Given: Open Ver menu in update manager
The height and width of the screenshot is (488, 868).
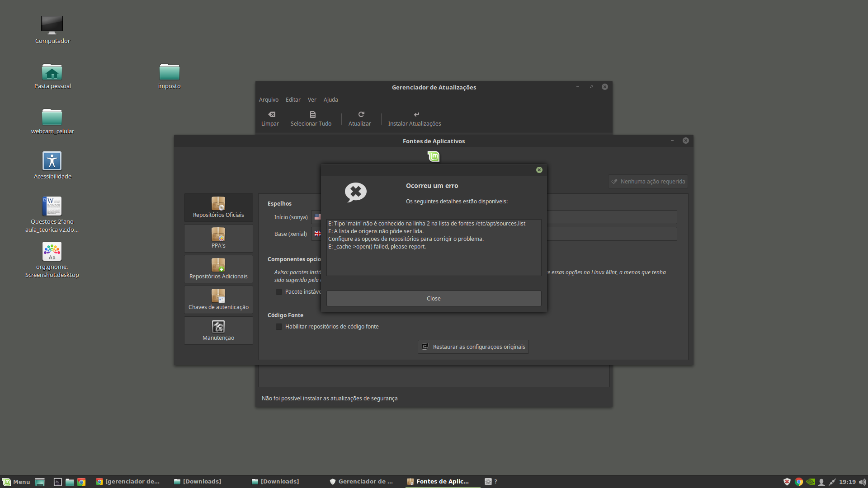Looking at the screenshot, I should pyautogui.click(x=312, y=99).
